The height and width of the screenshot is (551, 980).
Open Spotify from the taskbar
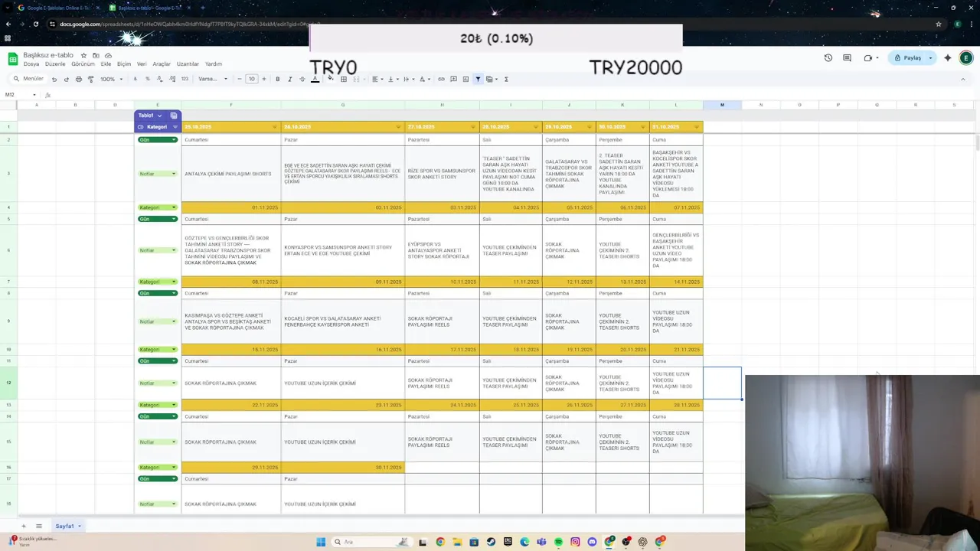[558, 542]
